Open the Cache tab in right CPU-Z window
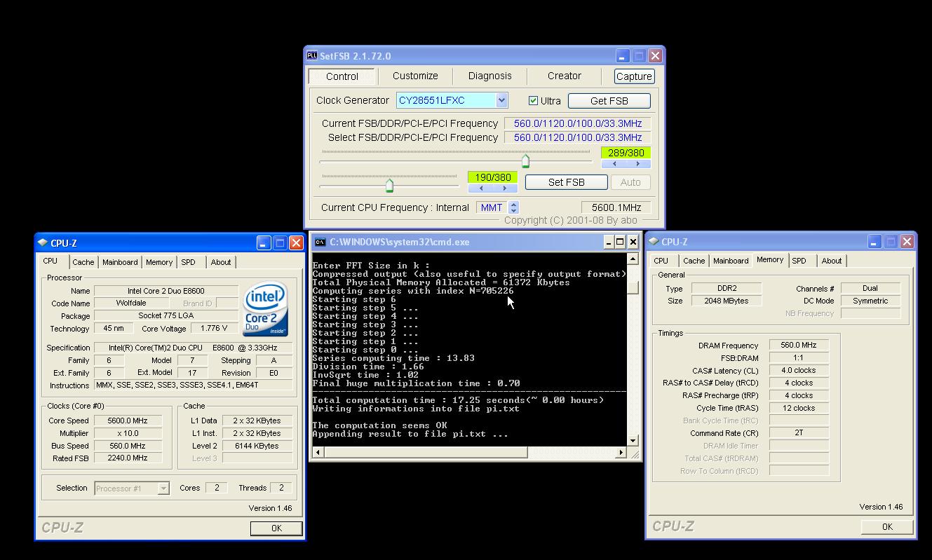 click(694, 261)
